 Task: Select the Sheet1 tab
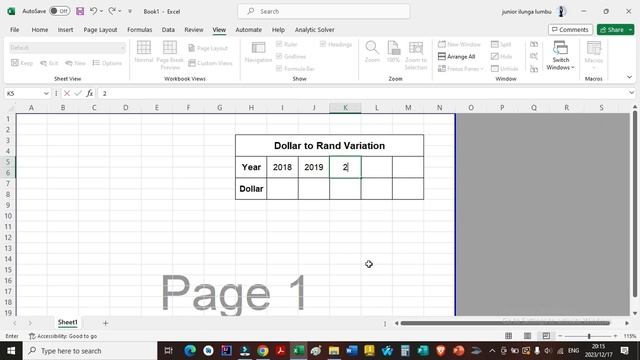pos(68,322)
